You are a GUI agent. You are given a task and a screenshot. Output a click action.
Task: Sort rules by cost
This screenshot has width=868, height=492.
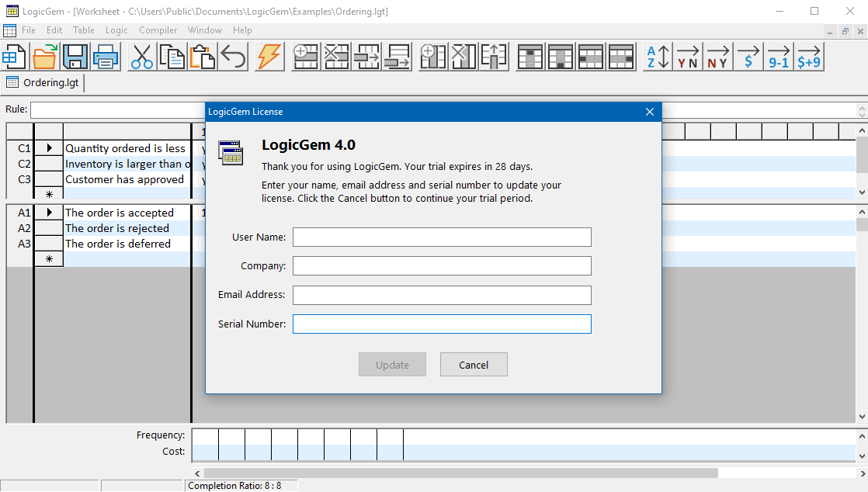[x=748, y=56]
